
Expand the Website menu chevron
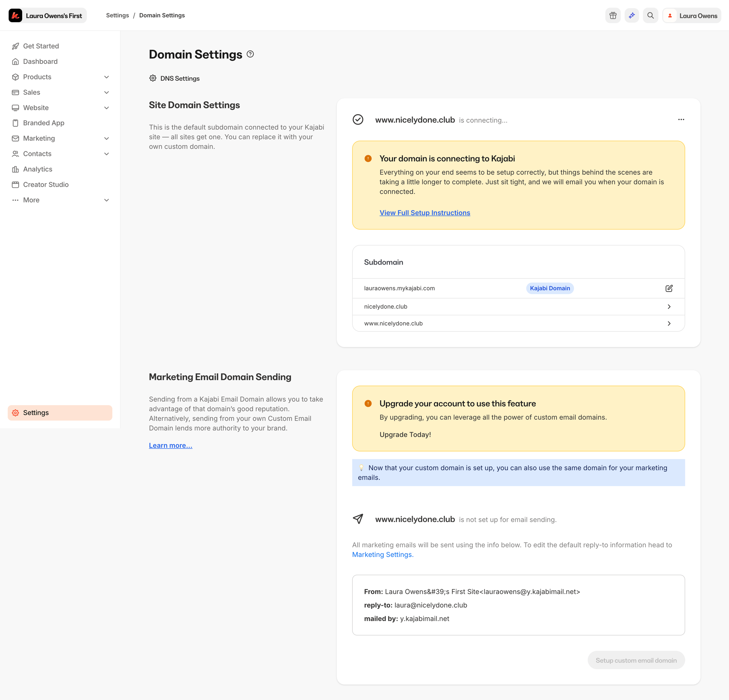pos(106,108)
